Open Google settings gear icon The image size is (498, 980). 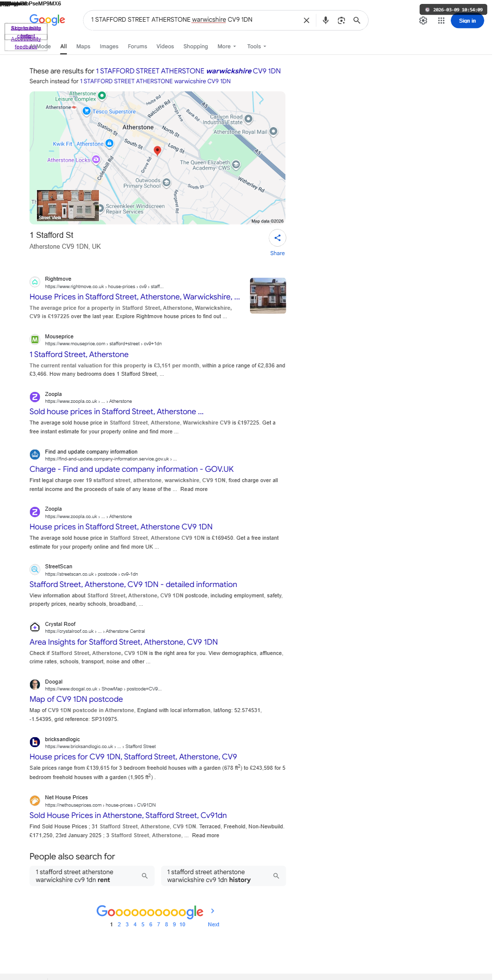pyautogui.click(x=423, y=21)
